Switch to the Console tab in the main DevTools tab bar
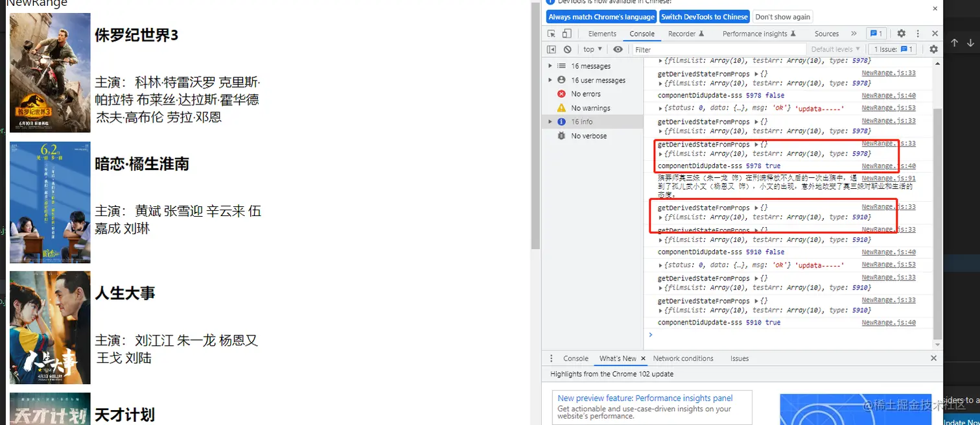980x425 pixels. pos(642,34)
